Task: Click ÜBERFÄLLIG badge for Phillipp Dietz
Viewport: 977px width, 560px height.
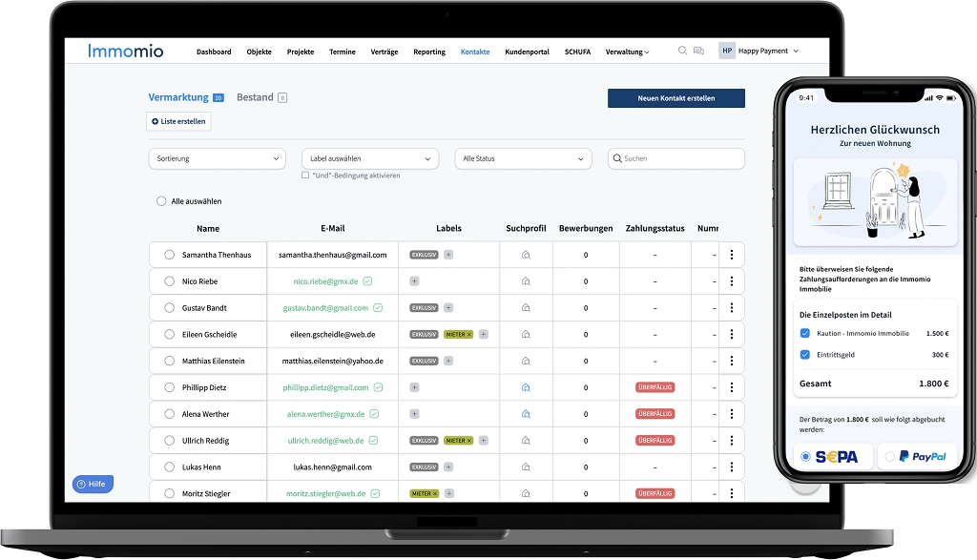Action: pos(655,387)
